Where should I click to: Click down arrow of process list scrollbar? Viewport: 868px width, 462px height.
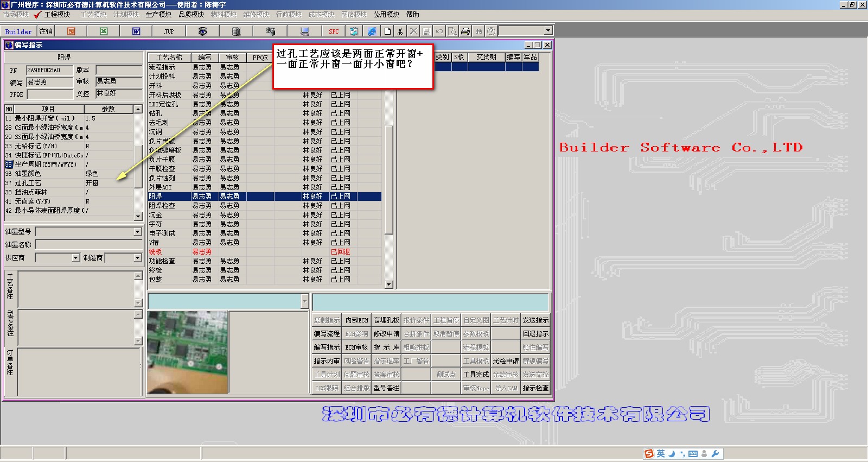(388, 284)
